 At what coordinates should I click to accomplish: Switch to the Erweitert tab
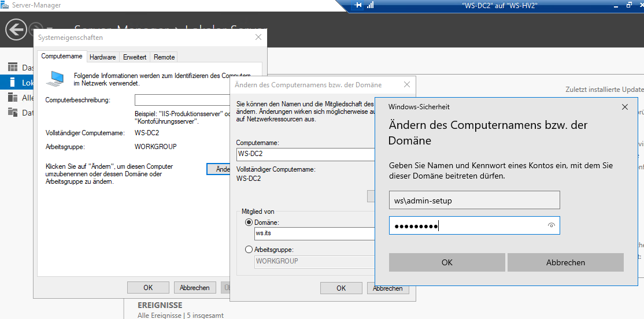[x=135, y=57]
